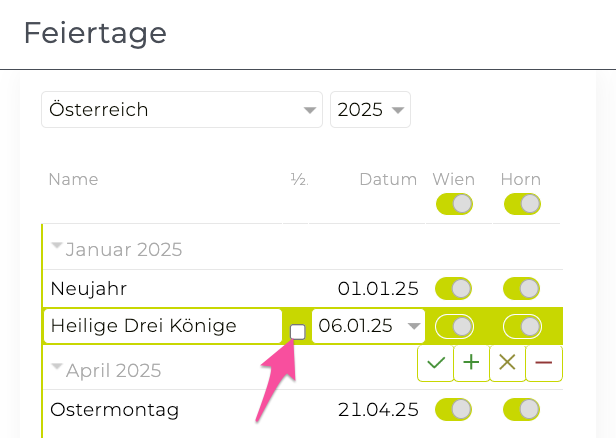
Task: Add new holiday with plus icon
Action: [471, 364]
